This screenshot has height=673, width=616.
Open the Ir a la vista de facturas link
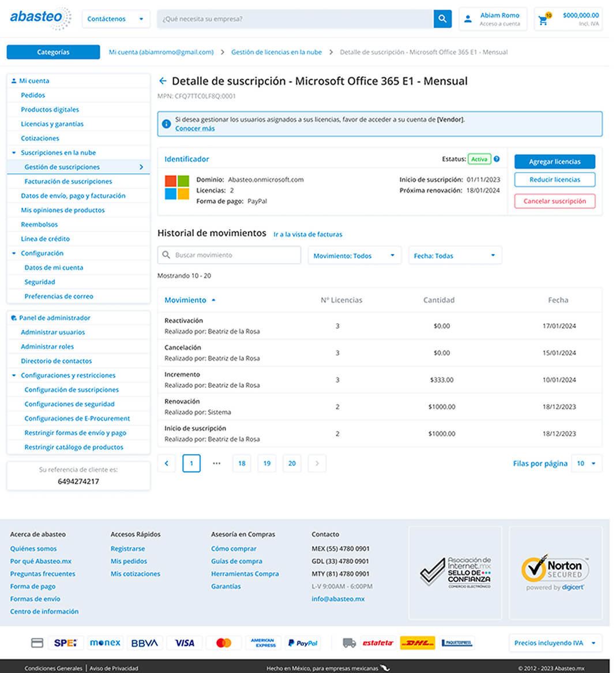[x=307, y=234]
